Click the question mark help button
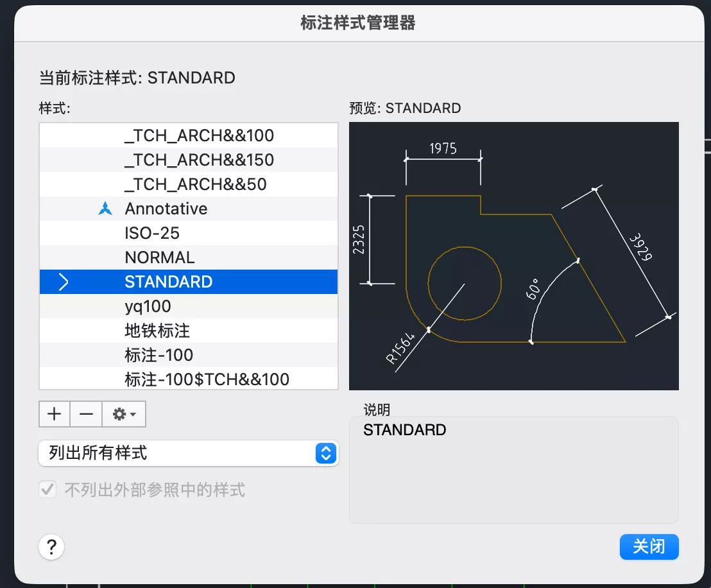Screen dimensions: 711x588 (x=52, y=548)
